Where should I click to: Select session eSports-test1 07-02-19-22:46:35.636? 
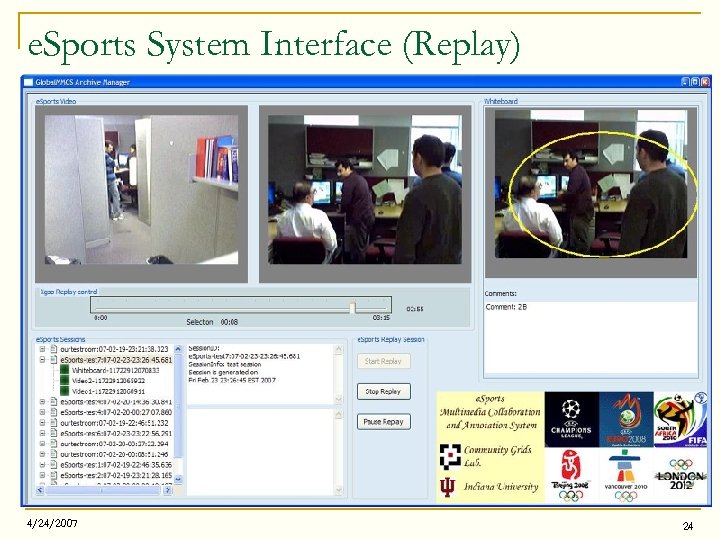tap(116, 465)
